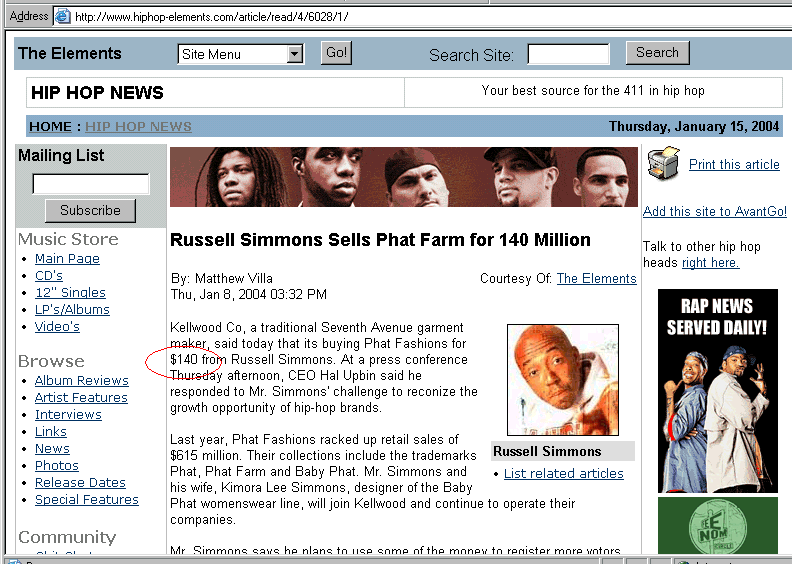Screen dimensions: 792x564
Task: Click the Go! button
Action: click(336, 53)
